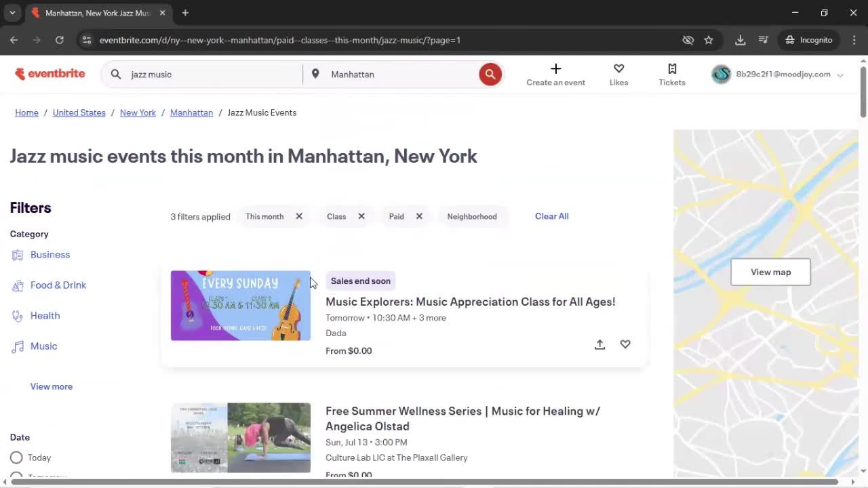The height and width of the screenshot is (488, 868).
Task: Open Create an event
Action: [555, 75]
